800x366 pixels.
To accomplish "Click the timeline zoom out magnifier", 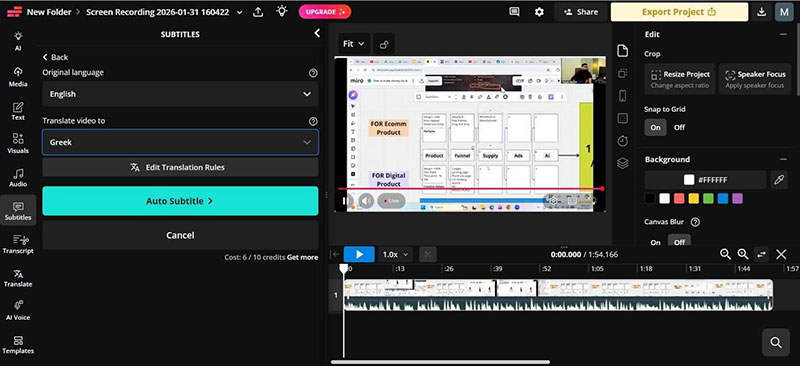I will (725, 254).
